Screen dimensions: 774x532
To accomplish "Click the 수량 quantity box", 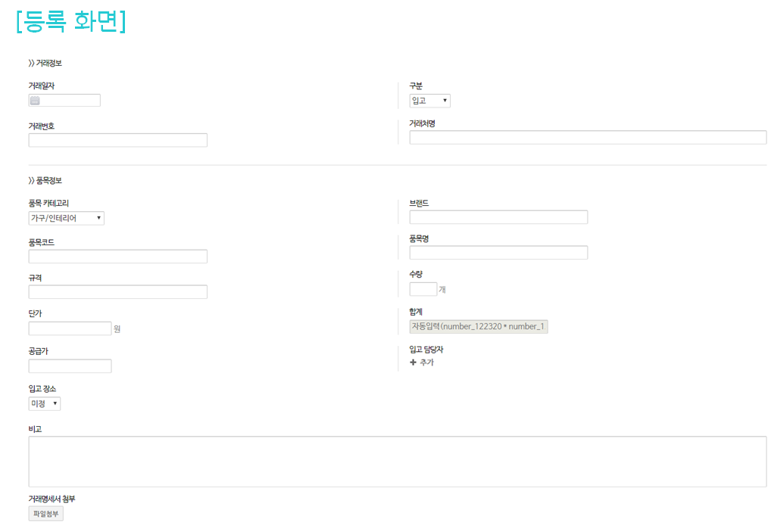I will (x=423, y=289).
